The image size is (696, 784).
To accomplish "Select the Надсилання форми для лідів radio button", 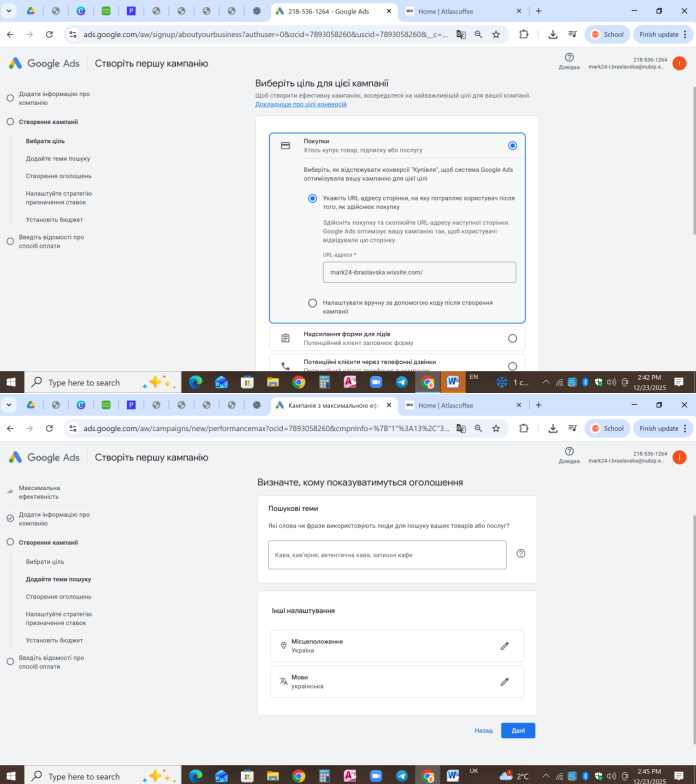I will pyautogui.click(x=512, y=338).
